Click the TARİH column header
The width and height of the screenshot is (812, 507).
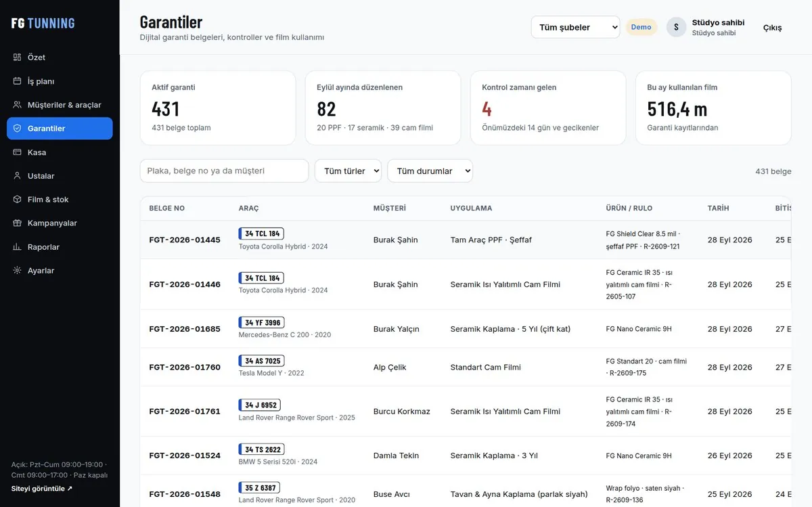click(719, 208)
